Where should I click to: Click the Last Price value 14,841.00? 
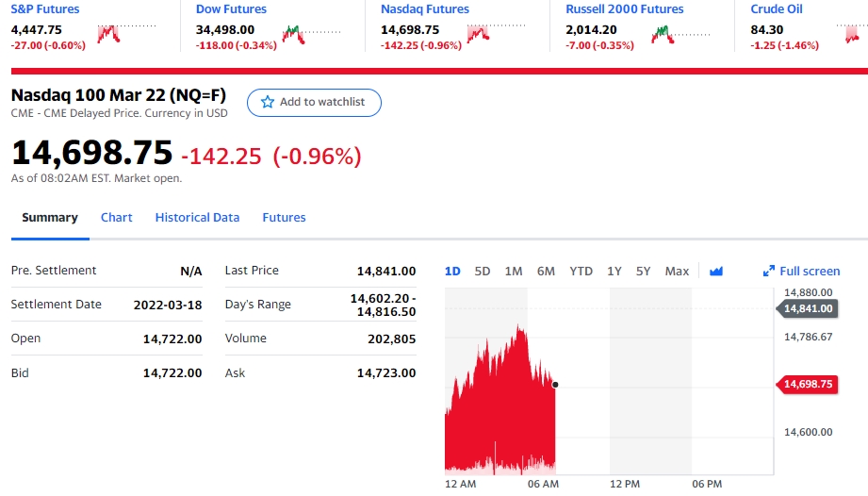click(386, 272)
